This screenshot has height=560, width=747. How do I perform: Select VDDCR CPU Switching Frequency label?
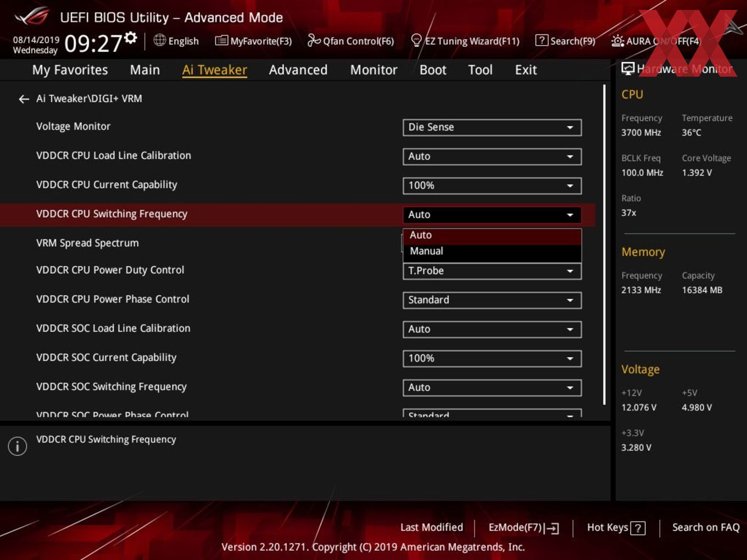click(x=112, y=214)
